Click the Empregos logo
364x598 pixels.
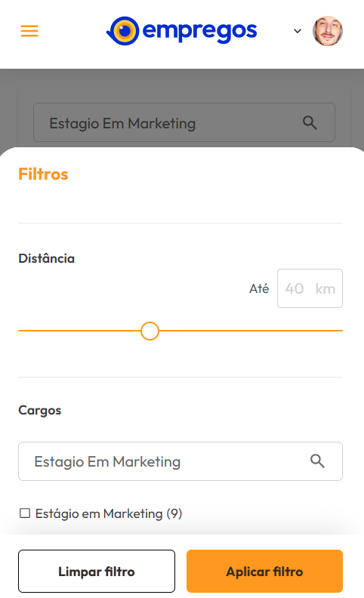coord(181,31)
